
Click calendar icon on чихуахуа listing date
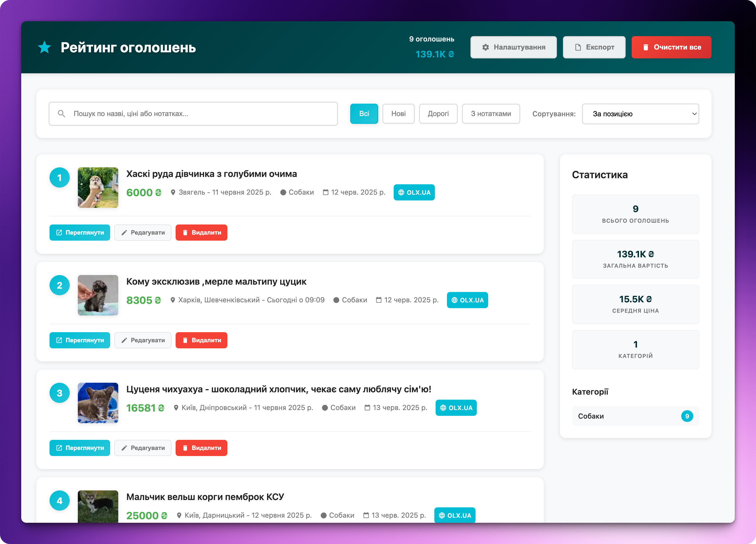pos(367,408)
